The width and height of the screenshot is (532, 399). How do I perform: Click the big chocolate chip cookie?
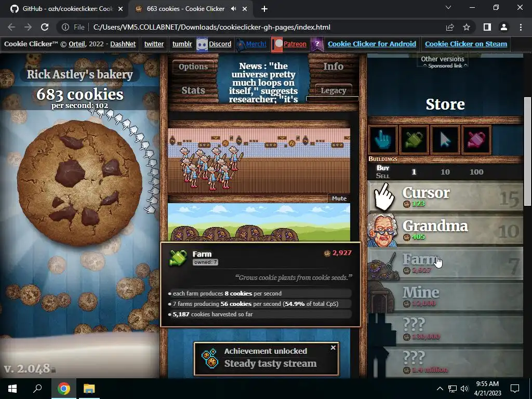(x=79, y=182)
